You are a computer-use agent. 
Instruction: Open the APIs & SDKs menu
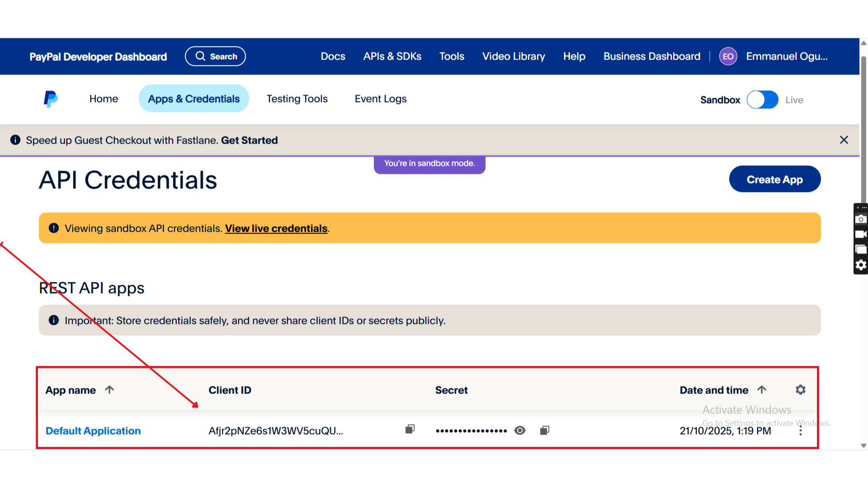click(x=392, y=56)
